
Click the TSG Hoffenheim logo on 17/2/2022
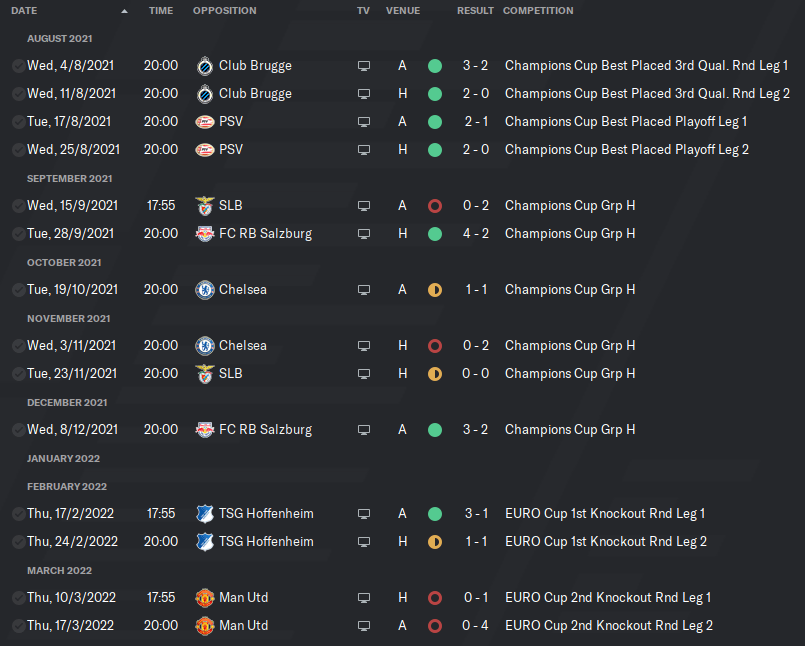tap(205, 514)
